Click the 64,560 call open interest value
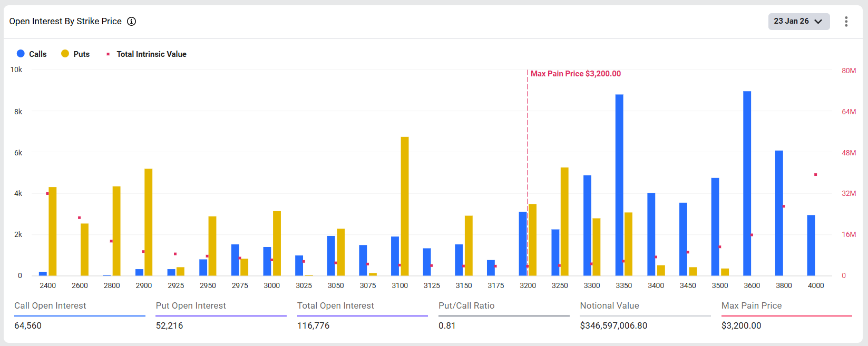 (x=28, y=325)
